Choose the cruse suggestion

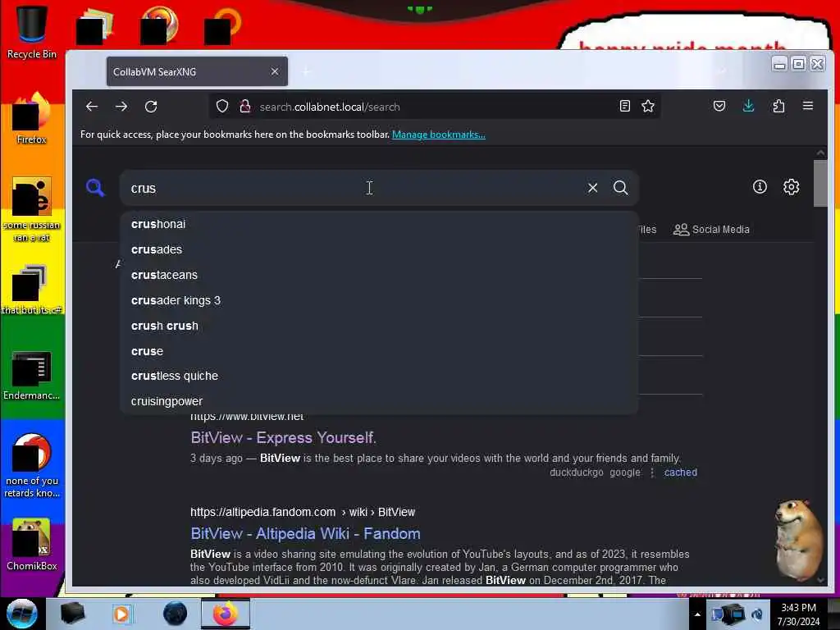(x=379, y=351)
